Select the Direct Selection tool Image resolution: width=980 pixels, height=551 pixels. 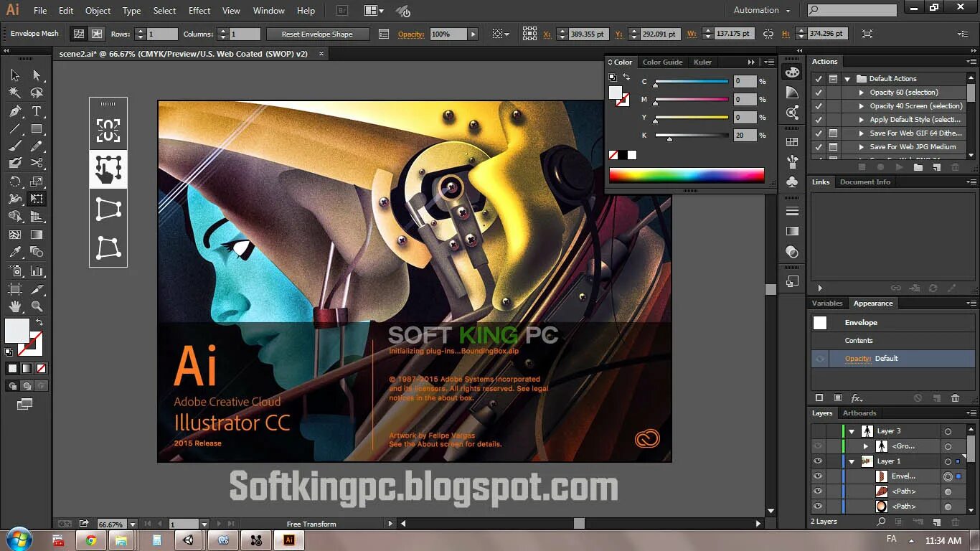tap(37, 75)
